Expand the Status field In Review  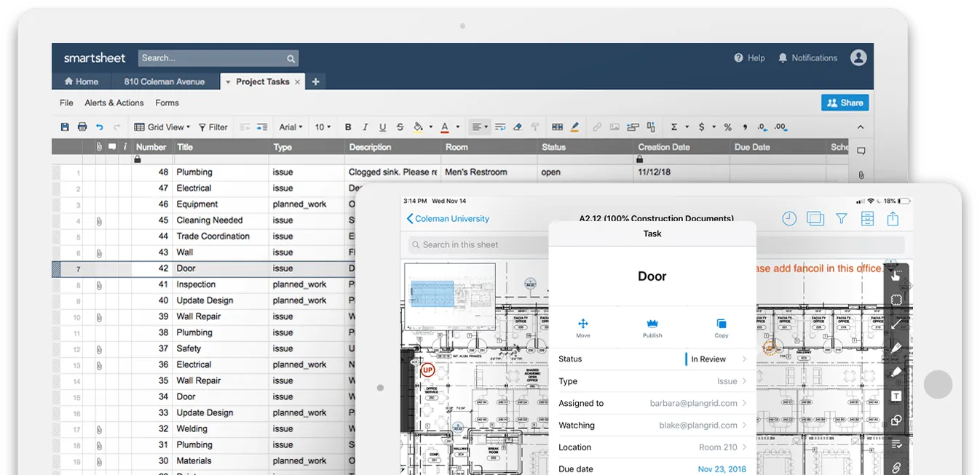point(652,359)
